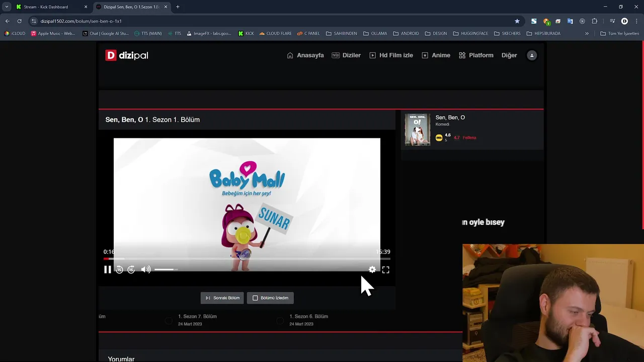The image size is (644, 362).
Task: Expand the SAHIBINDEN bookmark folder
Action: coord(342,34)
